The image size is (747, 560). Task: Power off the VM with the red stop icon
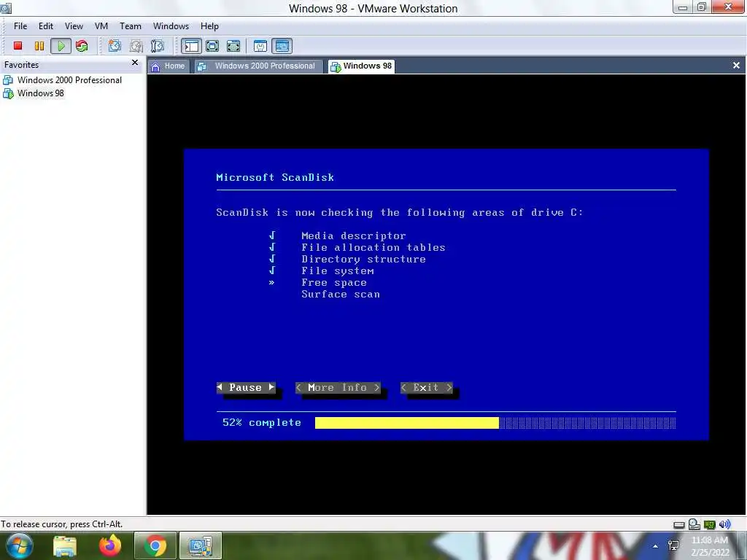pyautogui.click(x=18, y=46)
